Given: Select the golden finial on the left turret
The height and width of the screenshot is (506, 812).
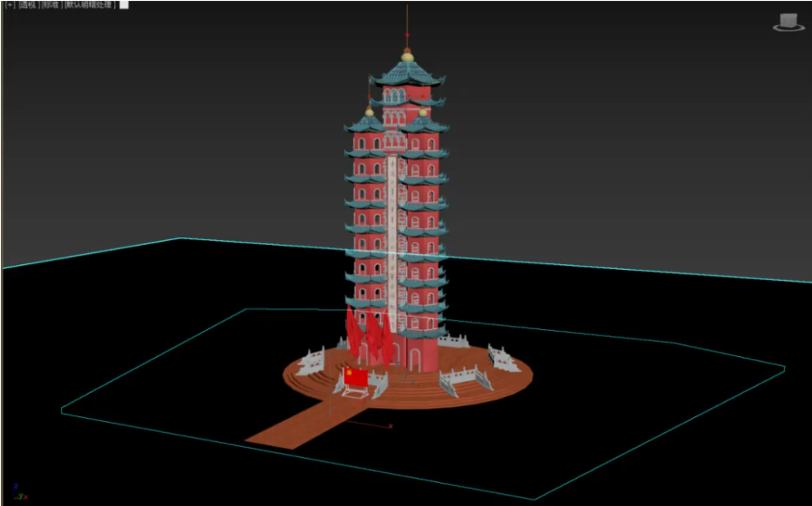Looking at the screenshot, I should [369, 111].
